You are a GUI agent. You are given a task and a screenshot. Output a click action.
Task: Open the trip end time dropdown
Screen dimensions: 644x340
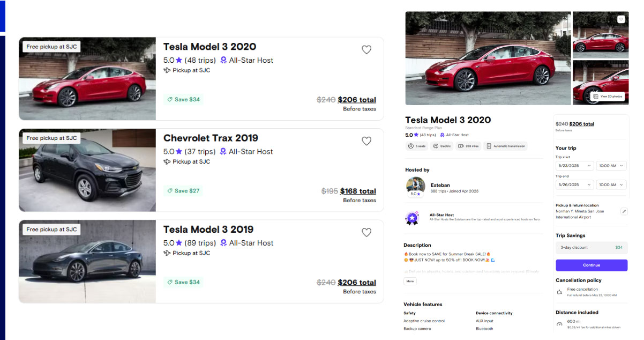click(x=611, y=184)
